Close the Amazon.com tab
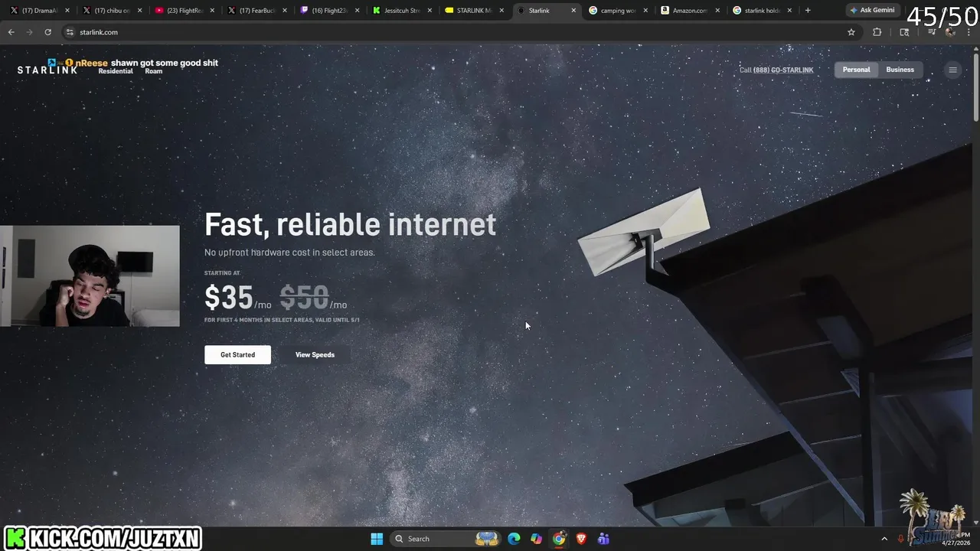This screenshot has height=551, width=980. pos(717,11)
